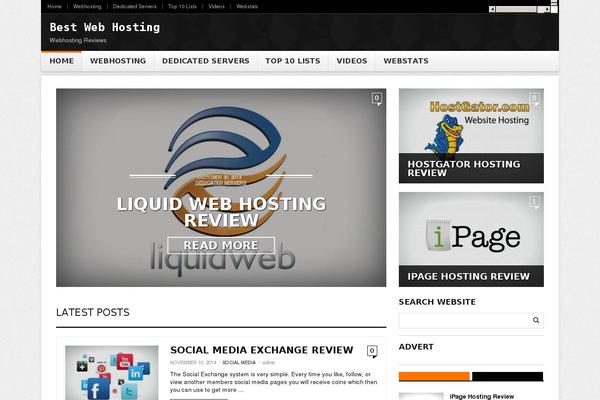Click the Read More button on slider
600x400 pixels.
(x=221, y=245)
